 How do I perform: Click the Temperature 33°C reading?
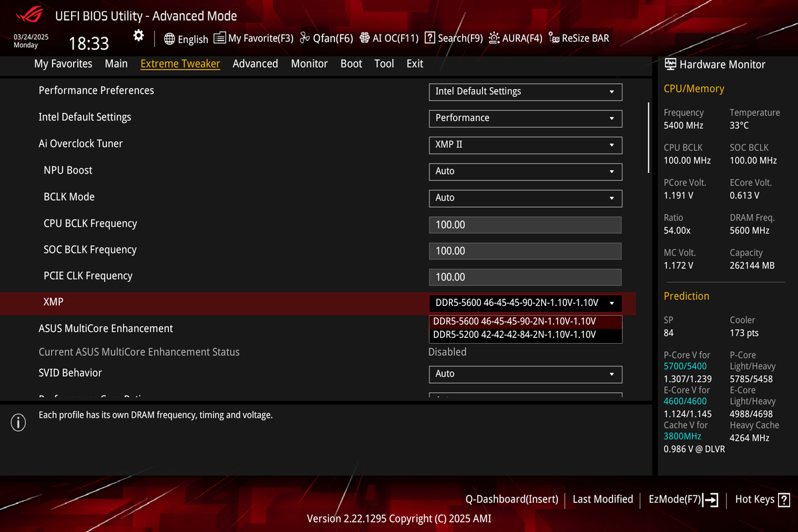pyautogui.click(x=739, y=125)
